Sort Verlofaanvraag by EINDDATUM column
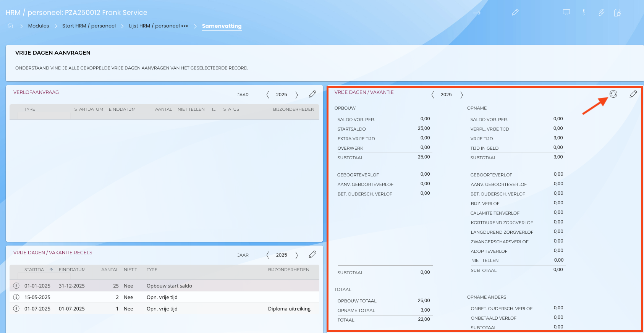 (122, 109)
